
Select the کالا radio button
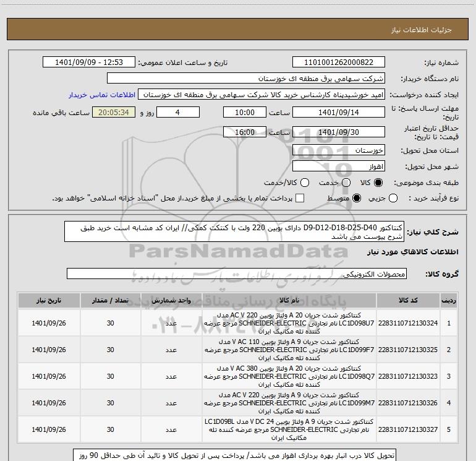point(378,183)
